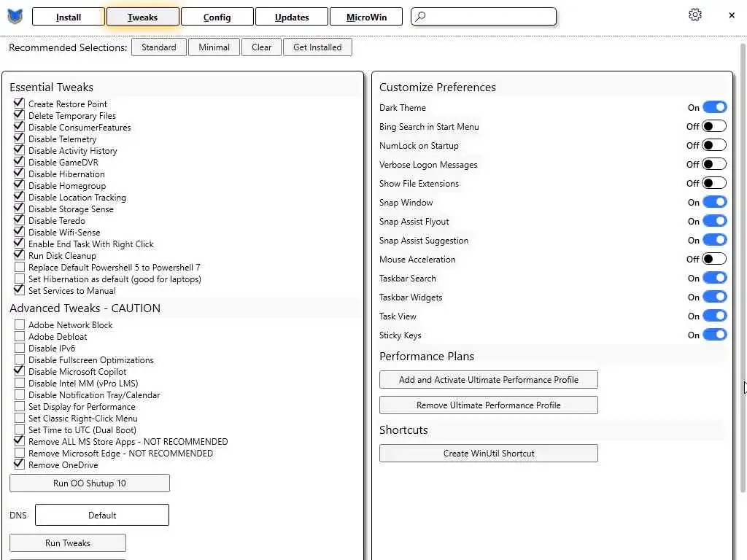Turn off the Dark Theme toggle
747x560 pixels.
[715, 107]
